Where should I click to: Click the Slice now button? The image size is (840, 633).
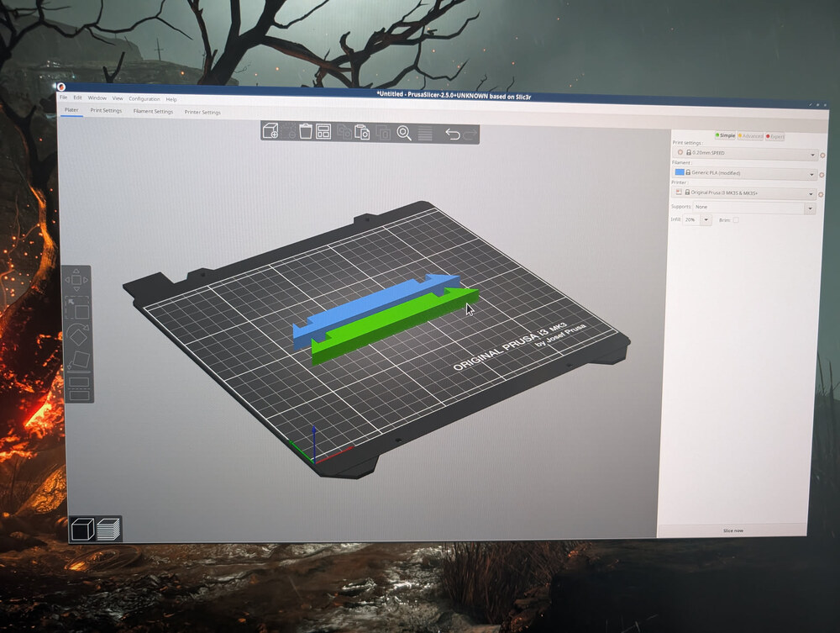(732, 530)
